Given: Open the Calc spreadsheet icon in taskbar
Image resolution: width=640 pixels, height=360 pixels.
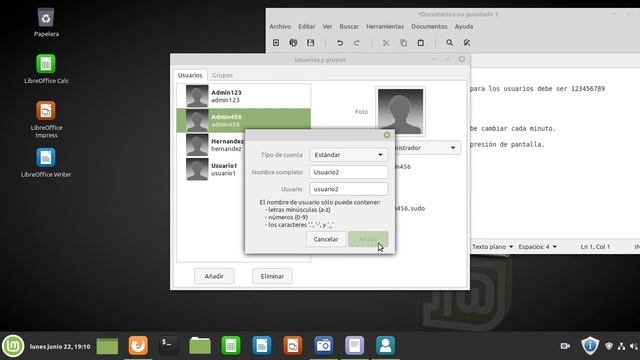Looking at the screenshot, I should coord(231,346).
